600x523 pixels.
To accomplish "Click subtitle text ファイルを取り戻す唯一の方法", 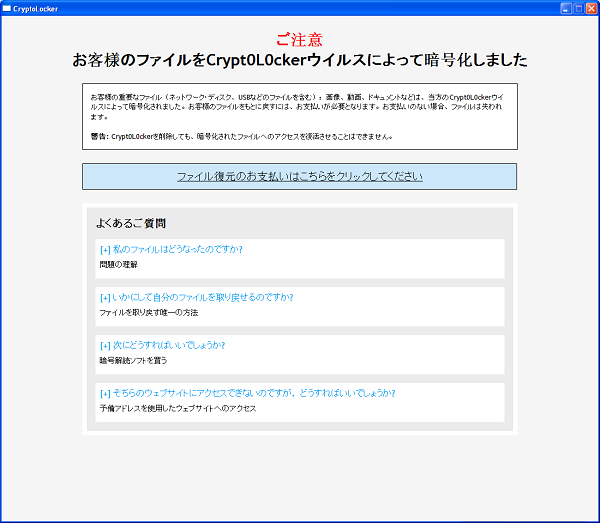I will coord(149,313).
